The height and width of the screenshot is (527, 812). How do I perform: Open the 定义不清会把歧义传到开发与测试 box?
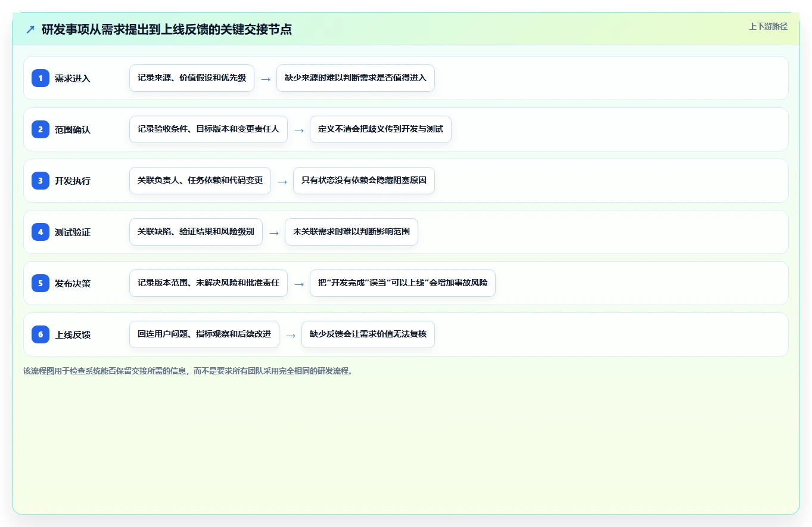381,129
